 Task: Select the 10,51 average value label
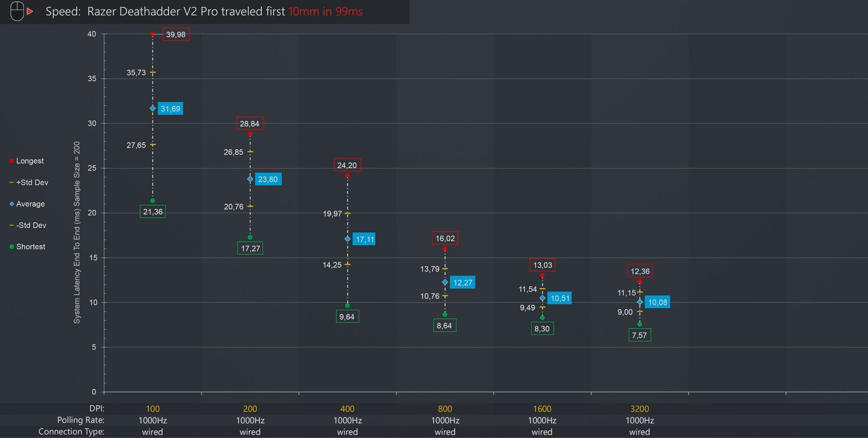tap(560, 299)
